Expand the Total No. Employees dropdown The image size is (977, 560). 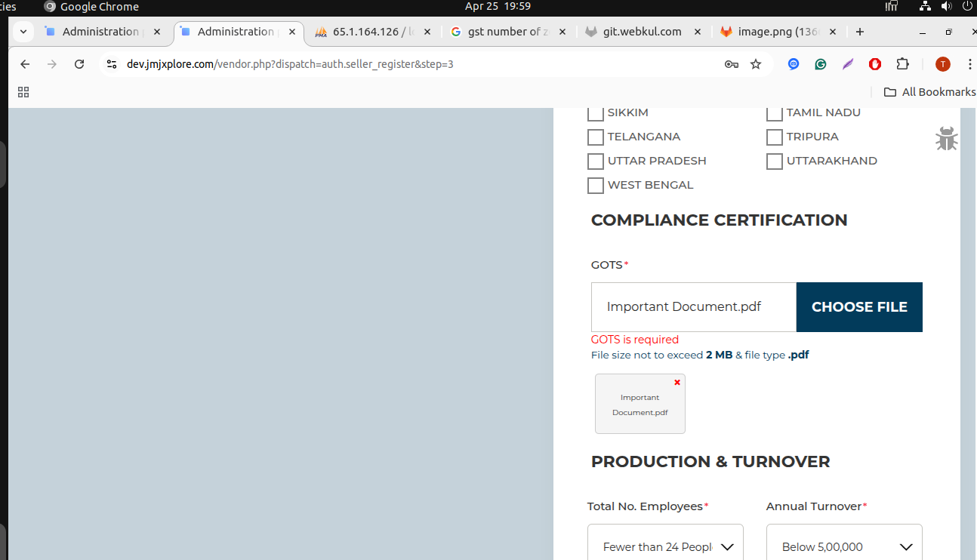[x=665, y=546]
